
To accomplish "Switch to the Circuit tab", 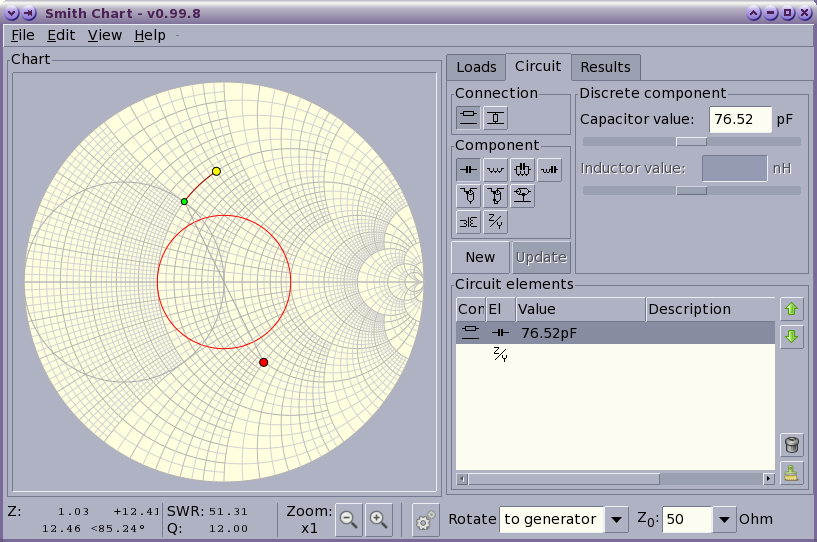I will (538, 66).
